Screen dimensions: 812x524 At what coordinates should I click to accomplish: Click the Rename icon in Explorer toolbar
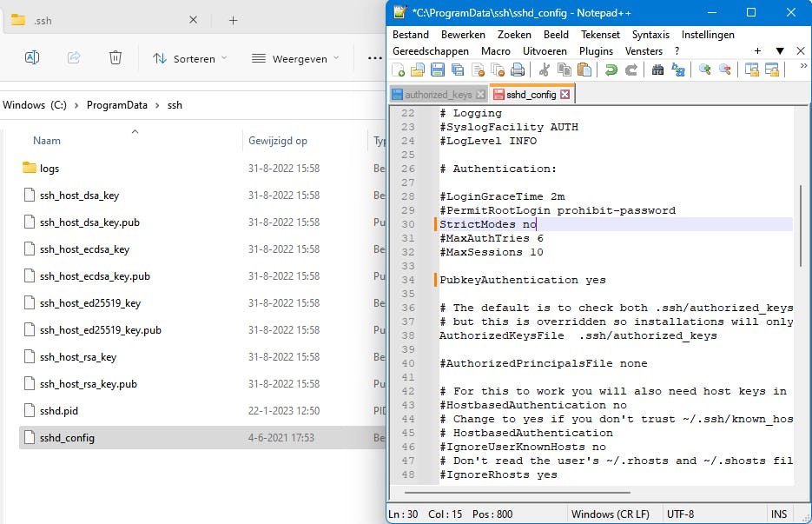32,57
